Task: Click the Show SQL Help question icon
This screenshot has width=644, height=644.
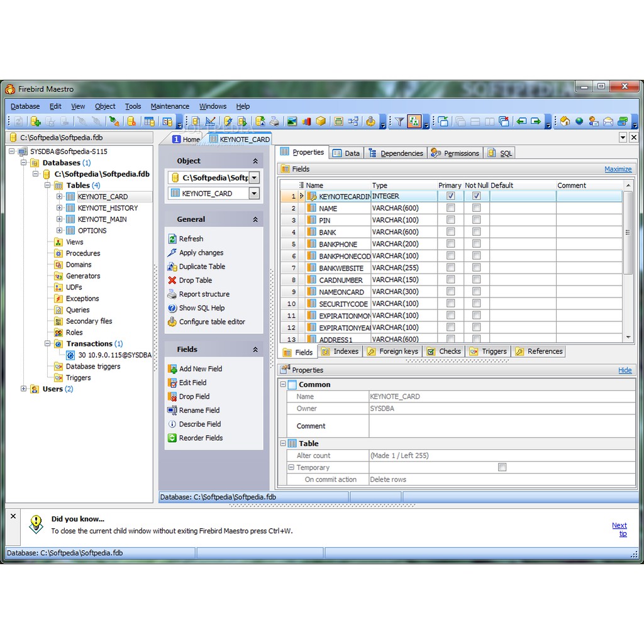Action: pyautogui.click(x=172, y=308)
